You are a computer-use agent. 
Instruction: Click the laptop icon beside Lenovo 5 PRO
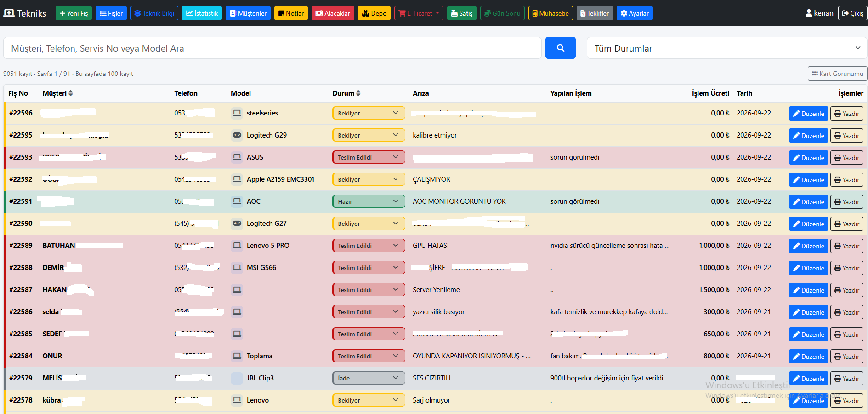pyautogui.click(x=237, y=246)
